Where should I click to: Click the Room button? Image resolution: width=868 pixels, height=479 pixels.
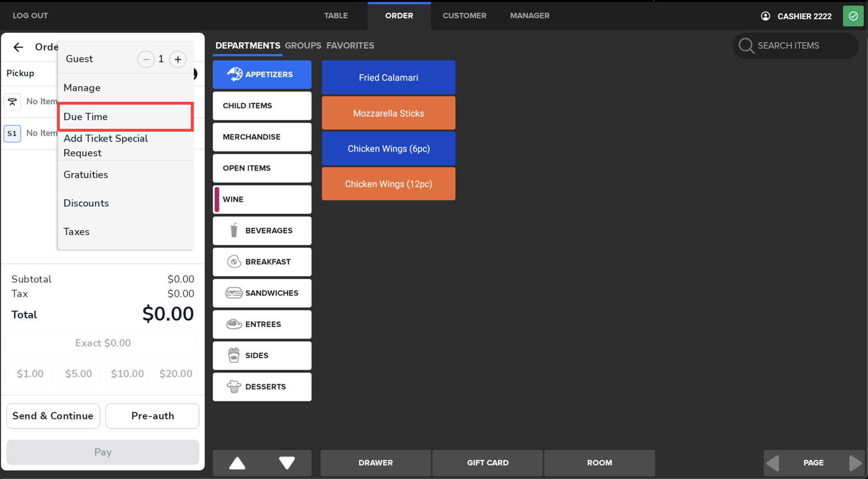tap(600, 463)
